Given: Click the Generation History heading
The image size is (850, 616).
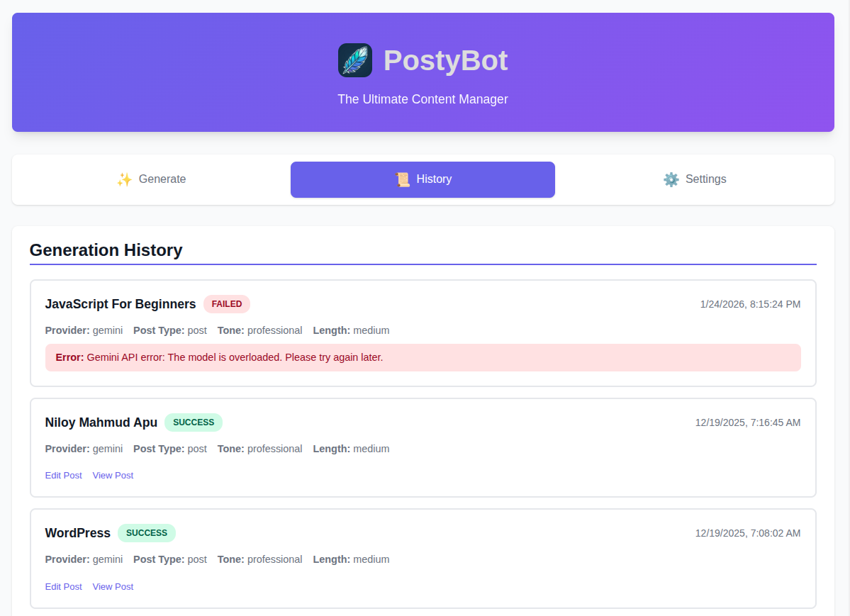Looking at the screenshot, I should (106, 250).
